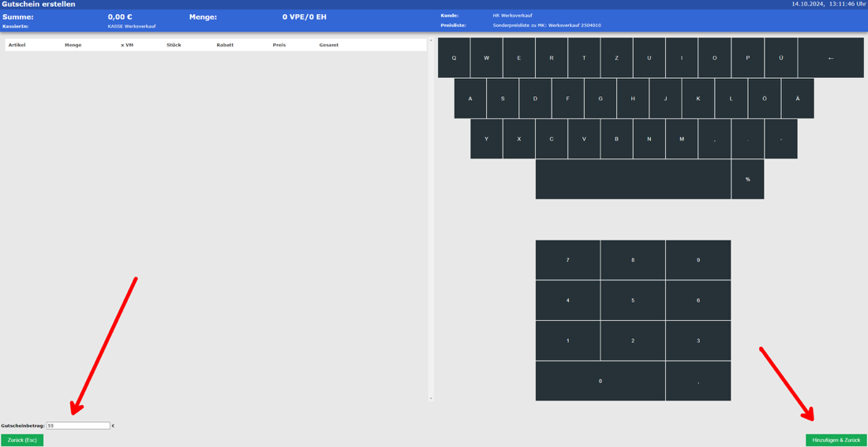
Task: Tap number 7 on the numpad
Action: pyautogui.click(x=568, y=259)
